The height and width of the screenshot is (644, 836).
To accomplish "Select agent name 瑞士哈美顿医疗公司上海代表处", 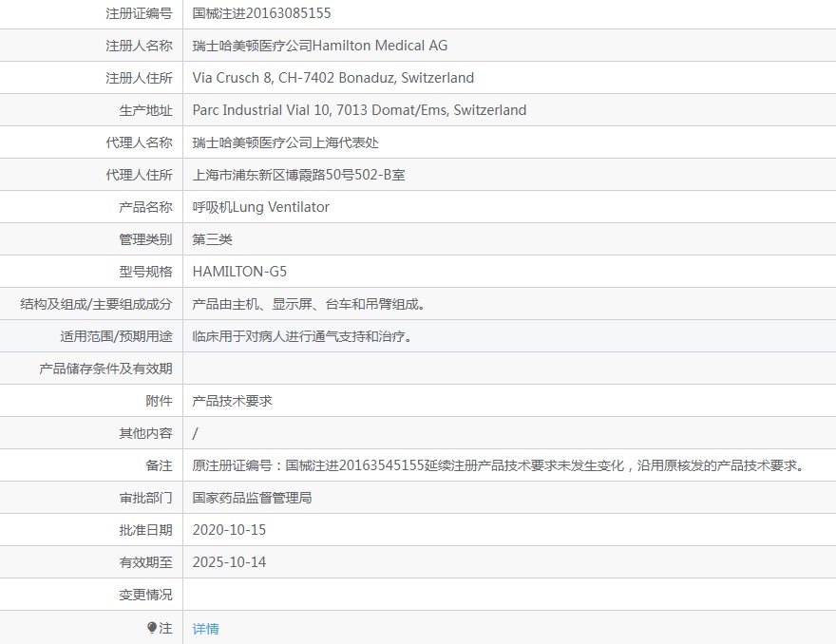I will coord(285,142).
